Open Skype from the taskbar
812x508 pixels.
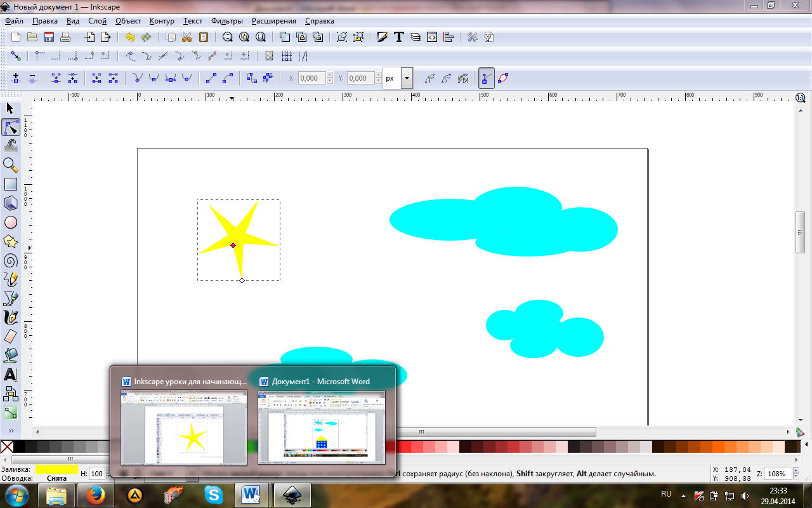pyautogui.click(x=214, y=495)
